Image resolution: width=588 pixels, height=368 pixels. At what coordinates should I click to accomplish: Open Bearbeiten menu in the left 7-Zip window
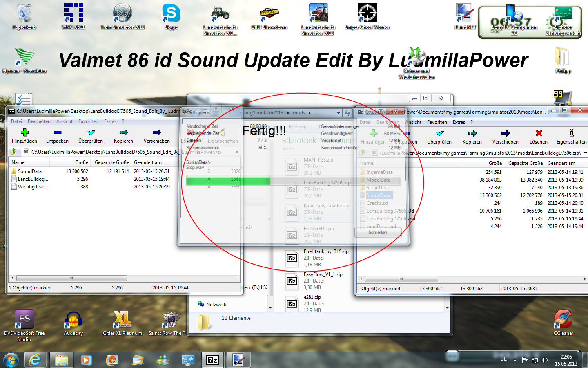point(39,121)
